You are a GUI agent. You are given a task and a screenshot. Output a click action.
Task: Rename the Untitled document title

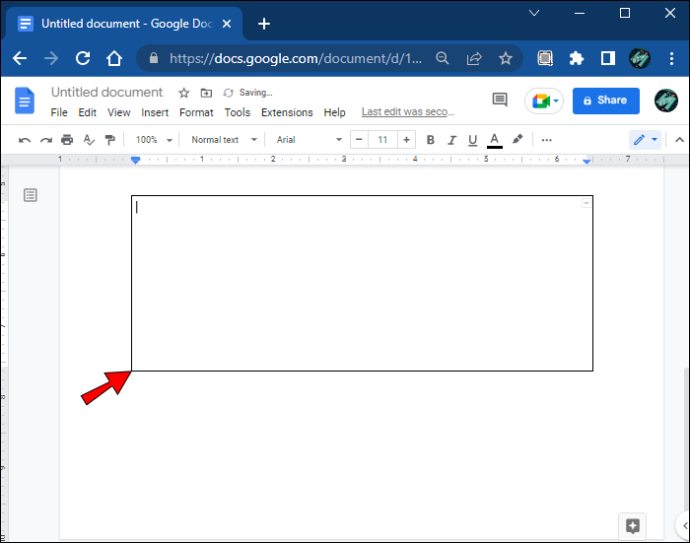tap(107, 92)
